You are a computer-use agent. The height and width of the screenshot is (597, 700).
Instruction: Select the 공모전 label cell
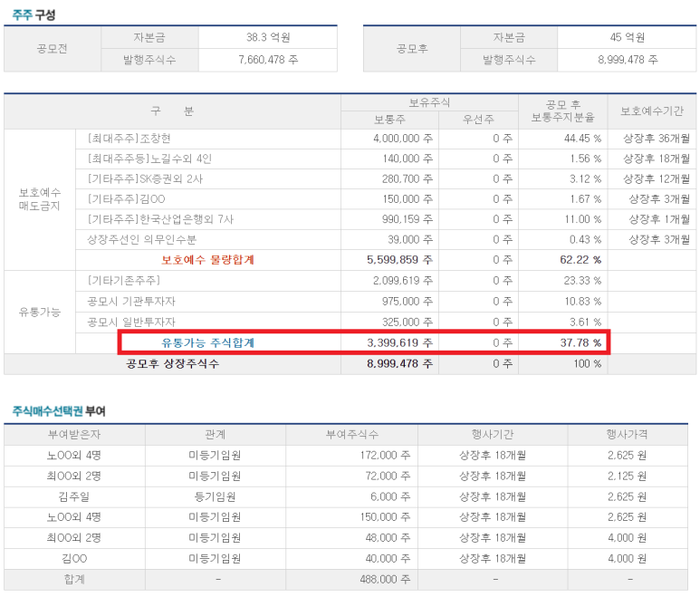click(x=52, y=49)
